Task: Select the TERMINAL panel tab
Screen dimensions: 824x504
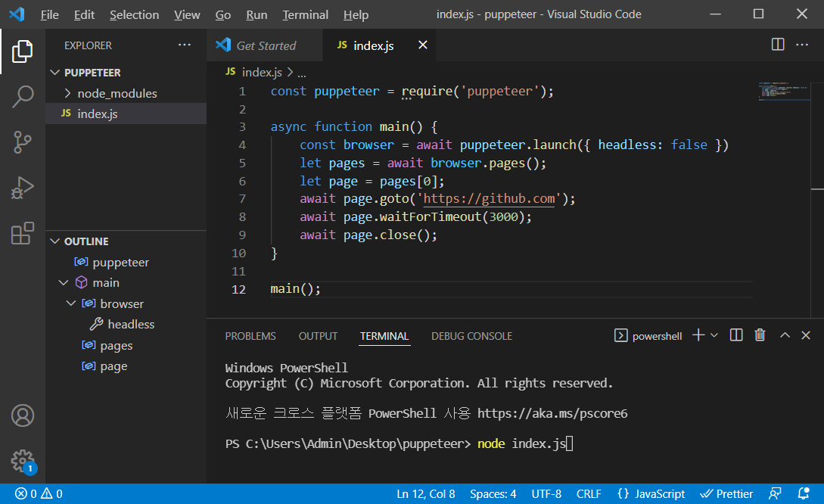Action: click(x=384, y=336)
